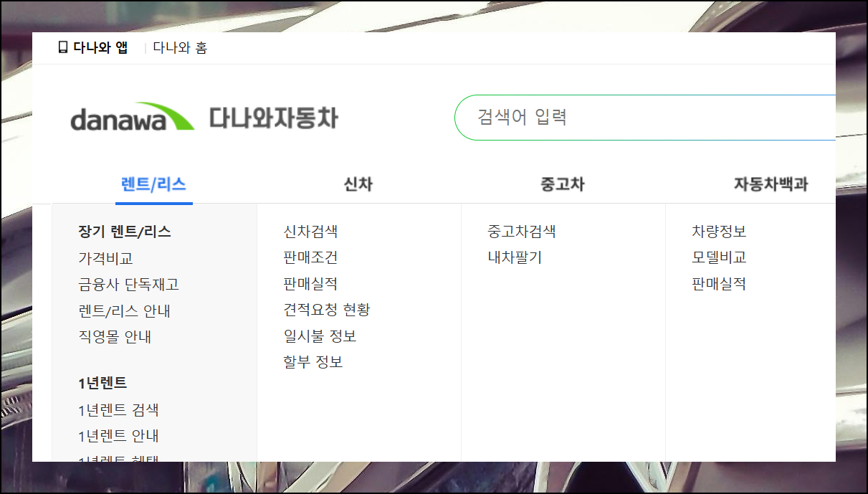
Task: Open 판매실적 in the 자동차백과 column
Action: (x=719, y=284)
